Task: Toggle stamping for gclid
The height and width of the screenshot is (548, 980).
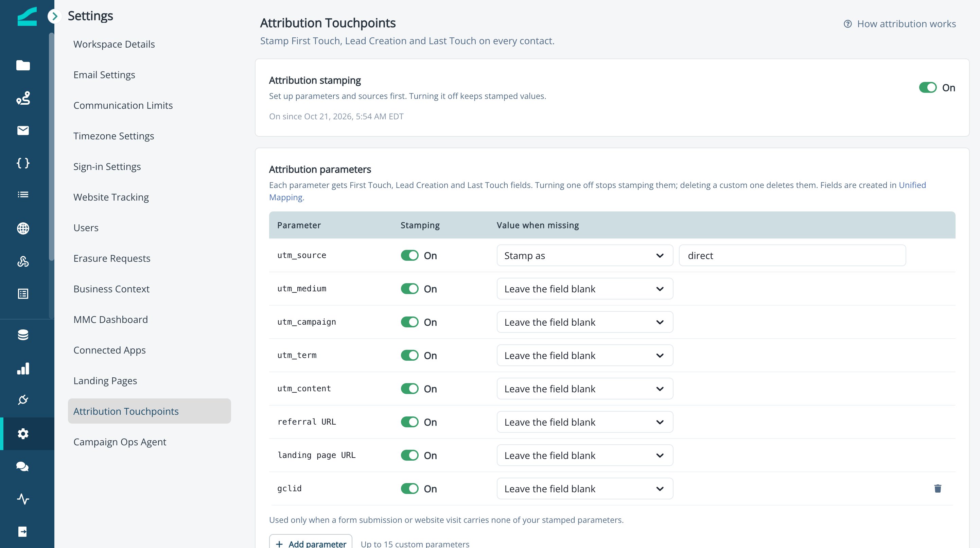Action: [x=410, y=489]
